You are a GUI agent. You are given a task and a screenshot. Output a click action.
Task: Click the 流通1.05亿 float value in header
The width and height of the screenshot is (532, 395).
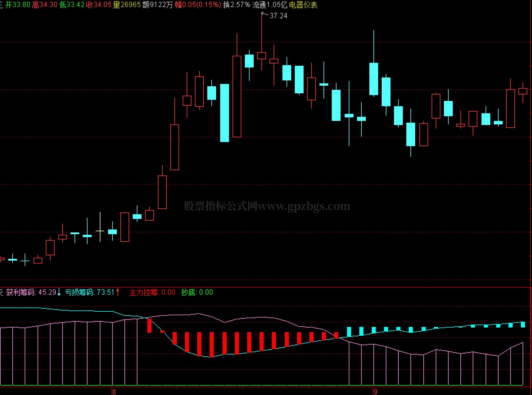pos(270,5)
